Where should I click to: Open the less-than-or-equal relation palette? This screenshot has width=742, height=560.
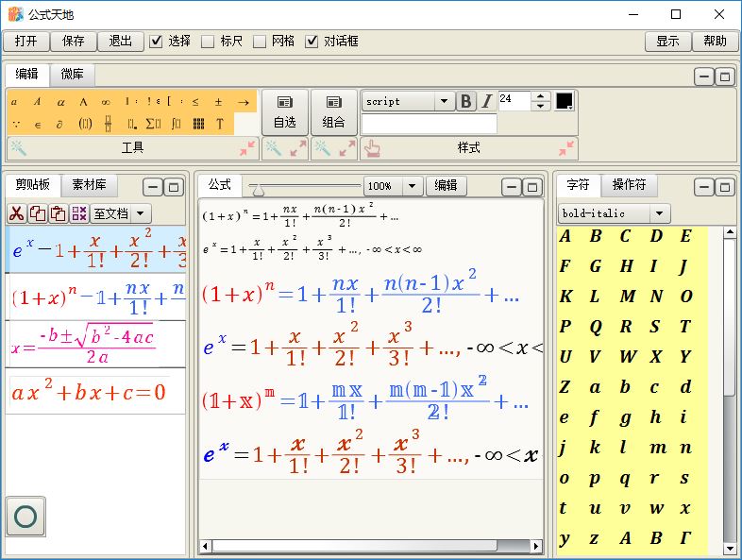coord(195,102)
